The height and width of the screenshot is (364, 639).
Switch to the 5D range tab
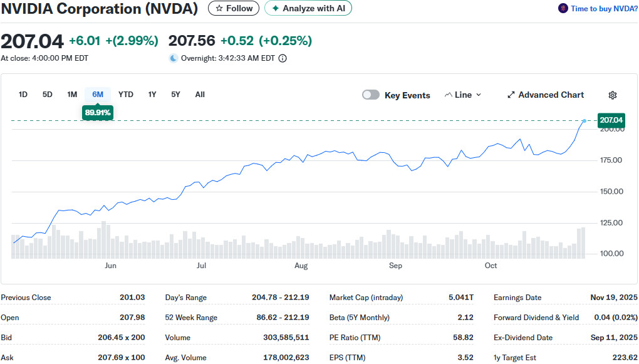pyautogui.click(x=48, y=95)
